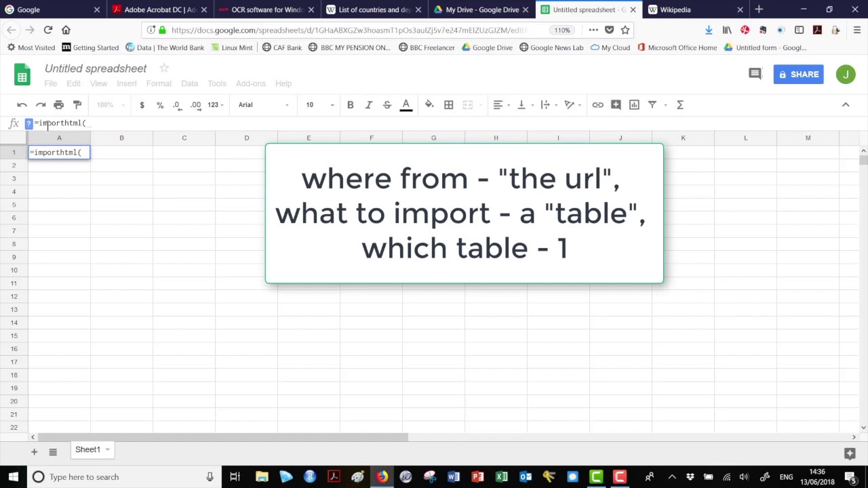Screen dimensions: 868x488
Task: Format as percent with the % icon
Action: 160,104
